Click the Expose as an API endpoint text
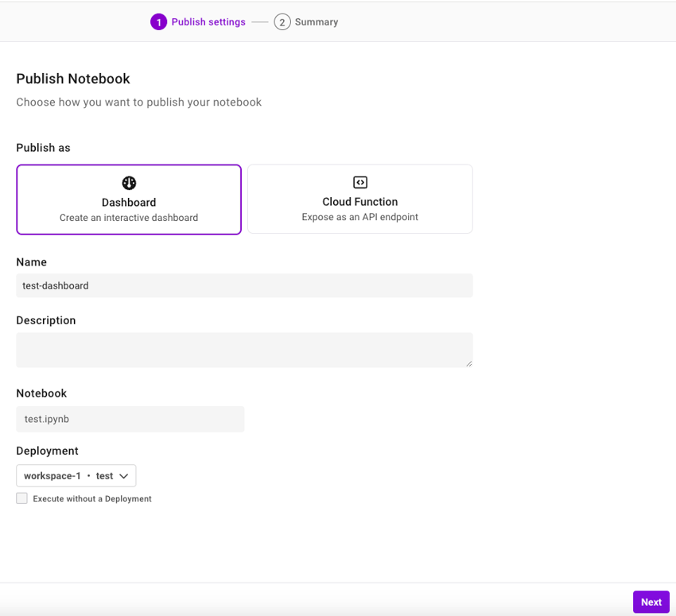Screen dimensions: 676x616 [360, 216]
